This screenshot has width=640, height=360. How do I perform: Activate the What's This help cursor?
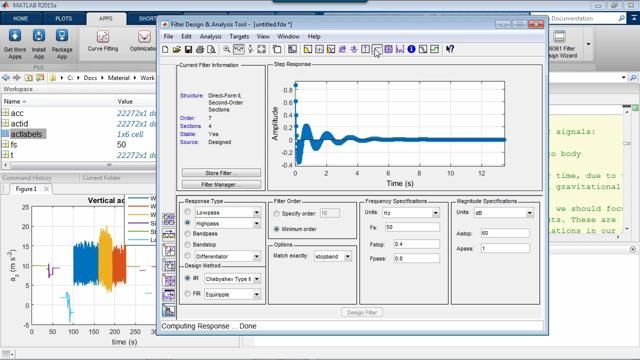(450, 49)
